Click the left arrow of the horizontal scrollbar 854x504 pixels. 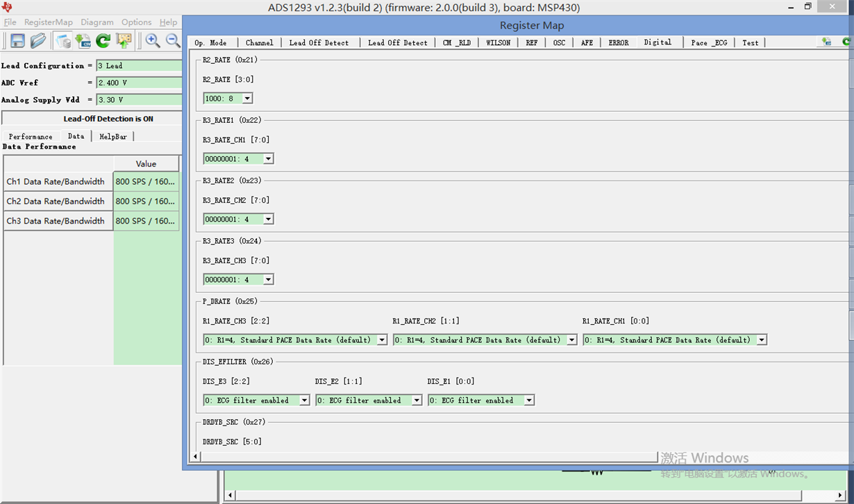coord(195,457)
